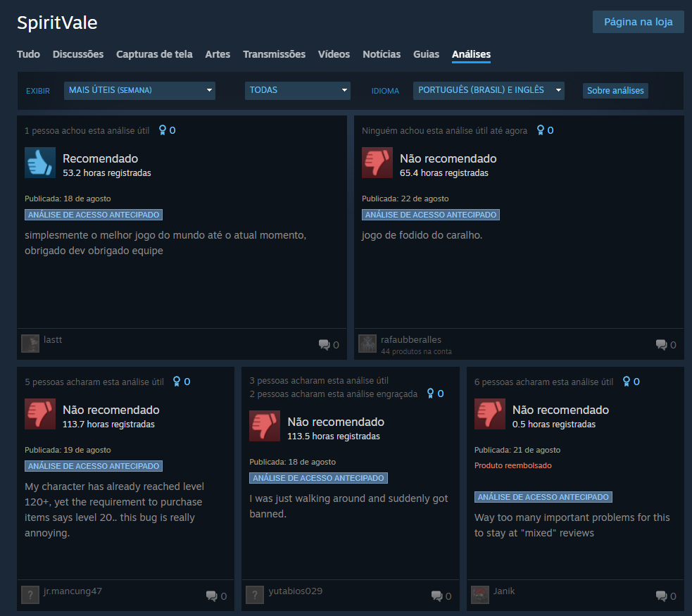Select the Análises tab
The image size is (692, 616).
(x=472, y=54)
